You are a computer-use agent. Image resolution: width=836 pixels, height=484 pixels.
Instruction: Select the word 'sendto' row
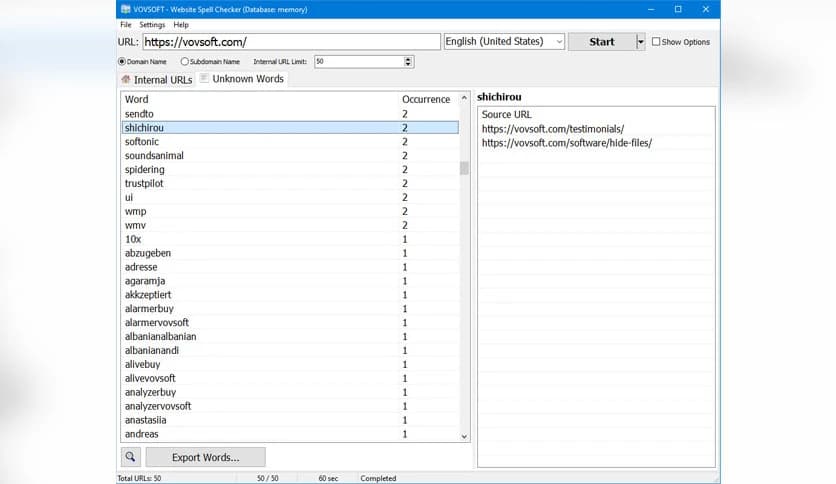pos(290,114)
